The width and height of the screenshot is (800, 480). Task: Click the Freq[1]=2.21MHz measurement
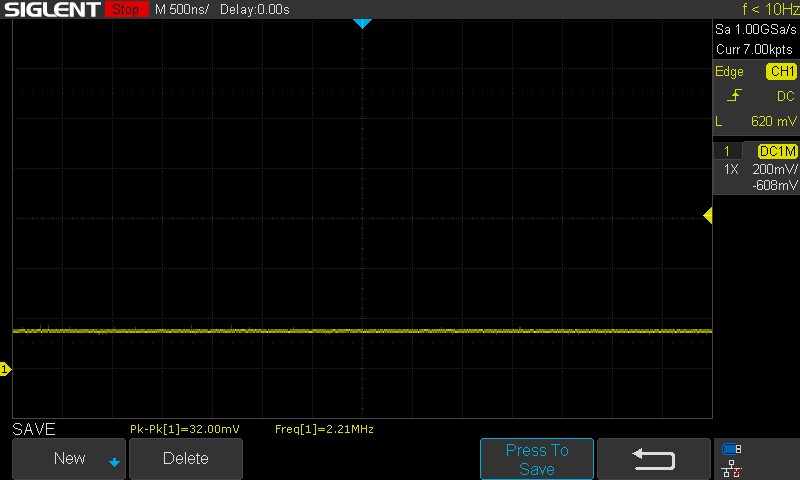pyautogui.click(x=324, y=429)
